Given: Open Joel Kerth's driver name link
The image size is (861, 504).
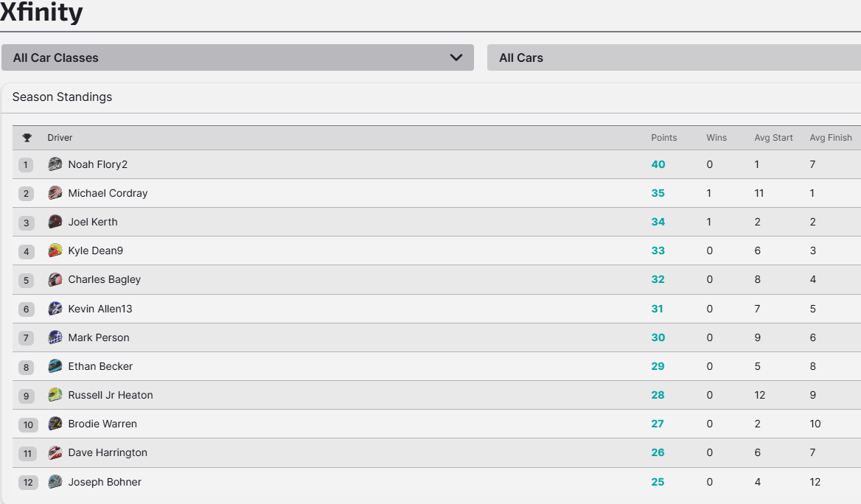Looking at the screenshot, I should [x=93, y=222].
